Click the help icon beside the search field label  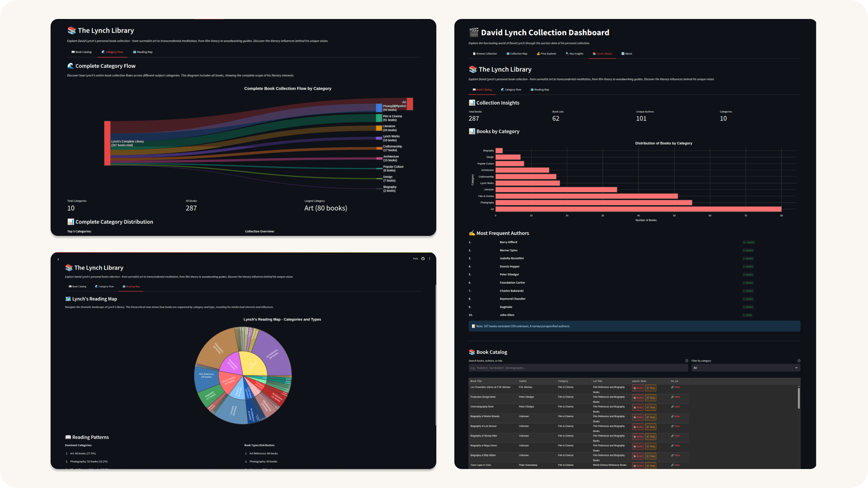[x=686, y=361]
